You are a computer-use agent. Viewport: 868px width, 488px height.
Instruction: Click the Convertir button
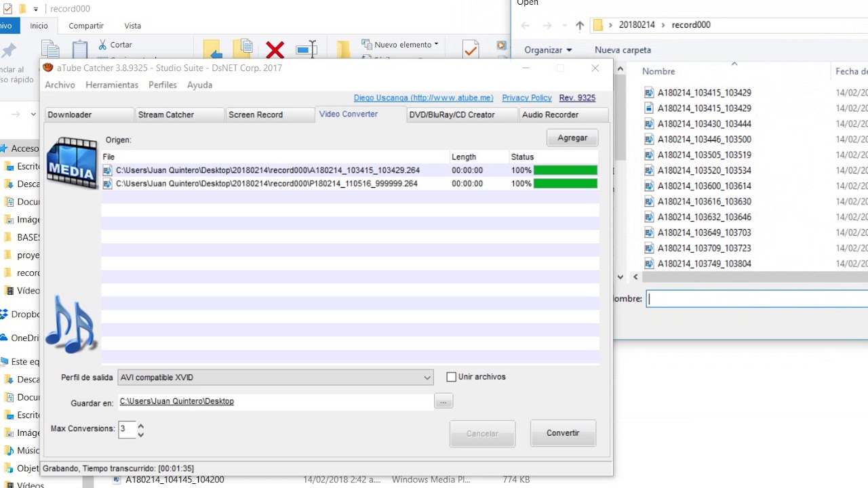563,433
